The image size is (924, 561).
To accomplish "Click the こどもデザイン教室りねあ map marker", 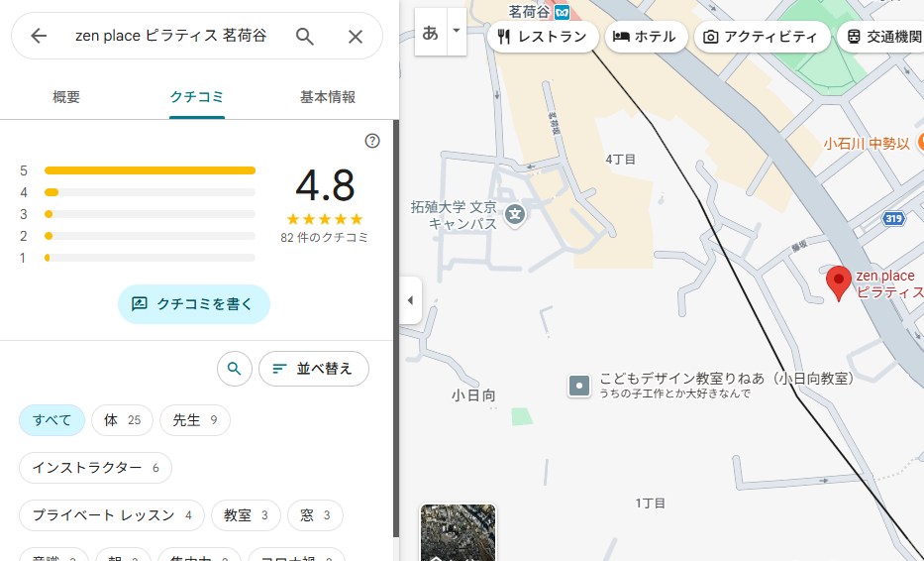I will pyautogui.click(x=579, y=386).
